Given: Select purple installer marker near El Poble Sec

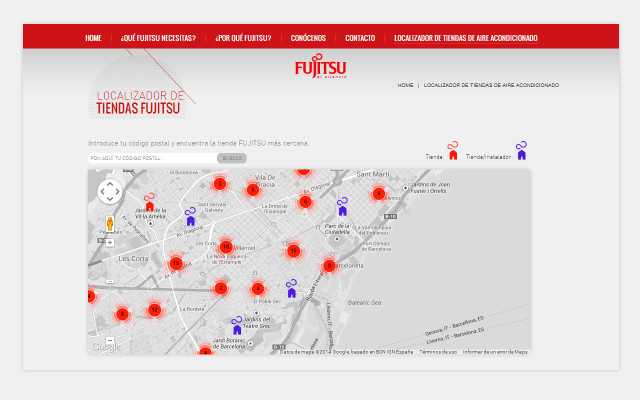Looking at the screenshot, I should pos(291,289).
